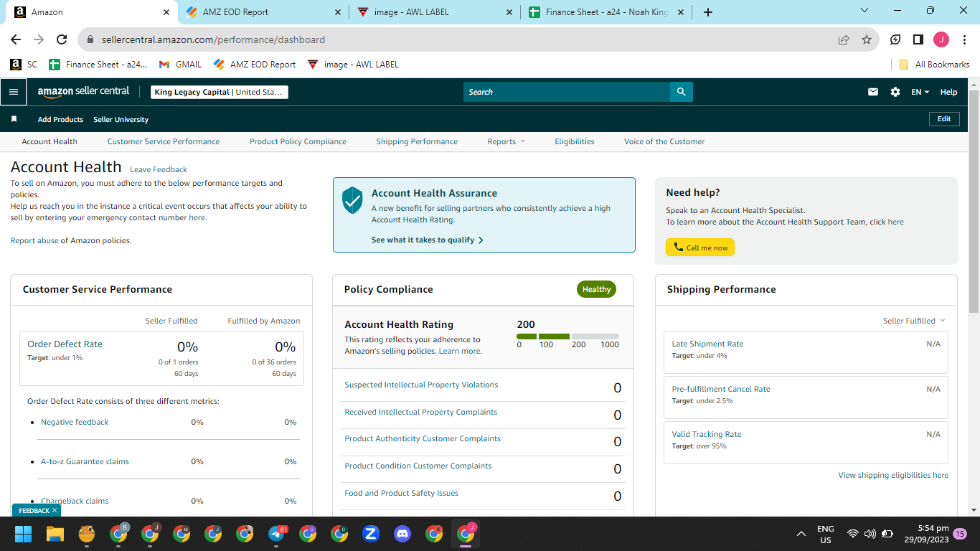This screenshot has height=551, width=980.
Task: Open the Product Policy Compliance tab
Action: (298, 141)
